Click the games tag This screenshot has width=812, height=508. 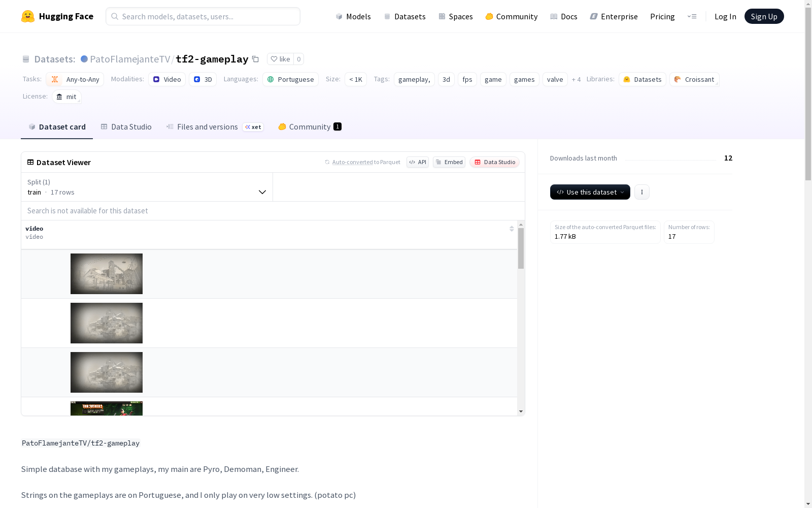click(524, 79)
